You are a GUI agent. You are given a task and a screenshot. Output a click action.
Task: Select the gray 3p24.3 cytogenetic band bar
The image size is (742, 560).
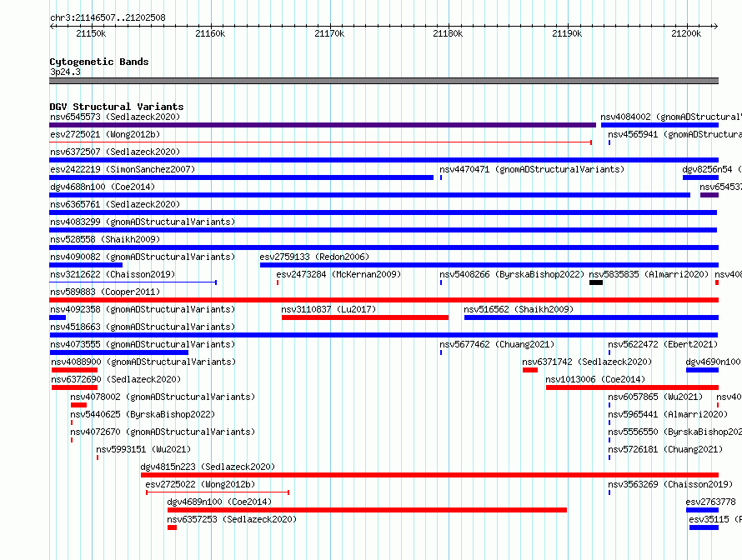[x=384, y=81]
